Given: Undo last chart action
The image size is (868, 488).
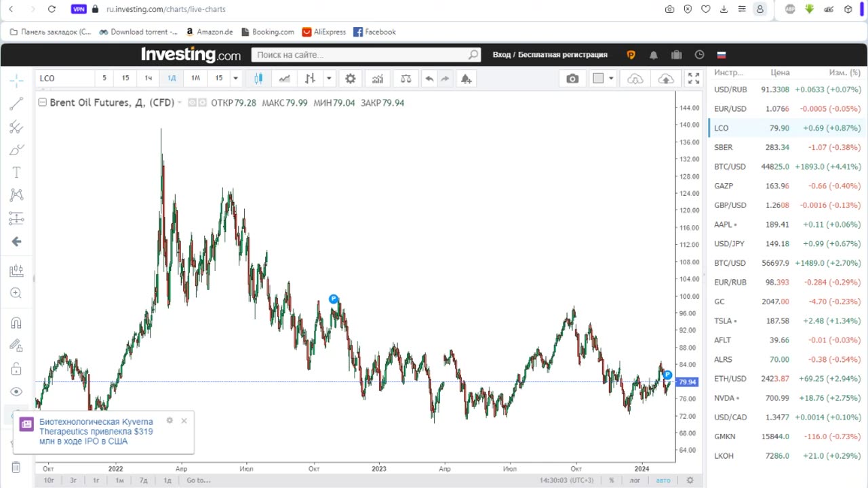Looking at the screenshot, I should [x=429, y=79].
